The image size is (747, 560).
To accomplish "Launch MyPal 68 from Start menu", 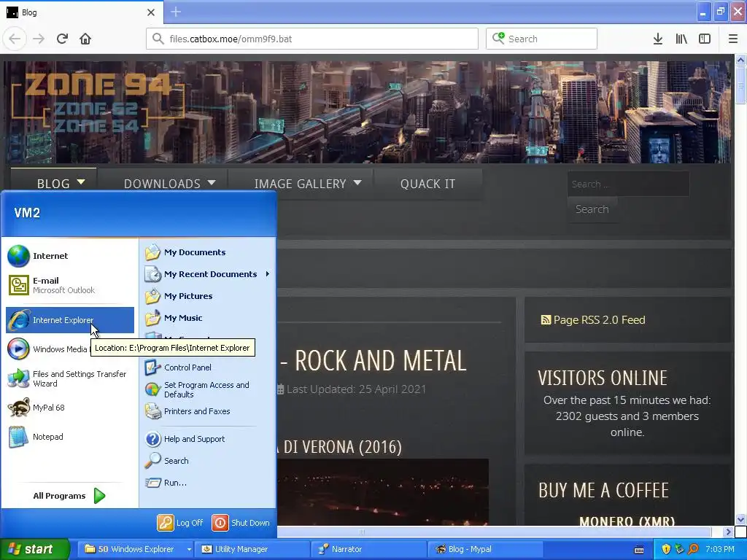I will point(70,408).
